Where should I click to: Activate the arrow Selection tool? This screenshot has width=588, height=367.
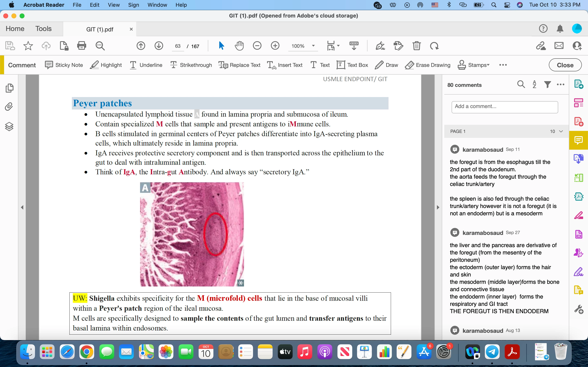[x=221, y=46]
